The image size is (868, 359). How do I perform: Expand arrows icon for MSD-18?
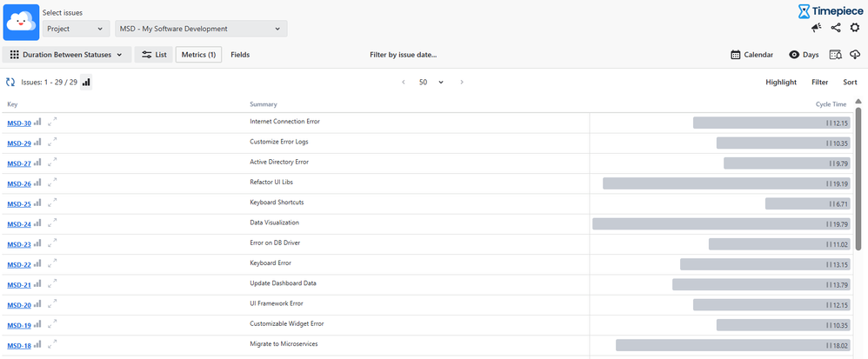pyautogui.click(x=52, y=344)
